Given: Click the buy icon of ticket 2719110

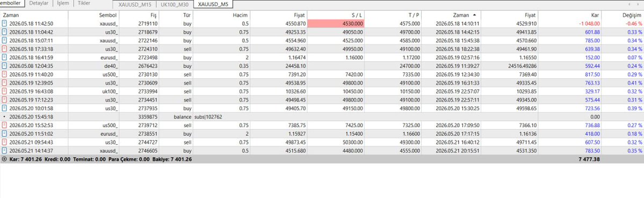Looking at the screenshot, I should [x=4, y=24].
